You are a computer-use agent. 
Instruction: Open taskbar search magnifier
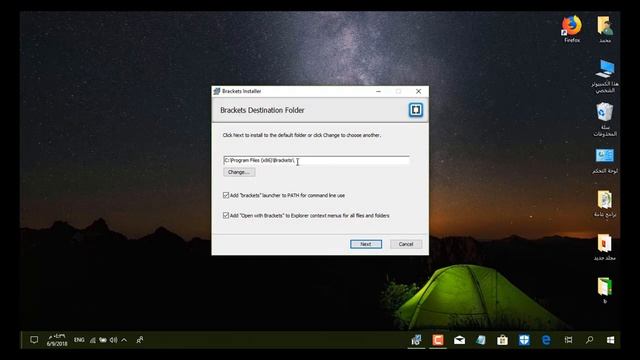[x=589, y=340]
